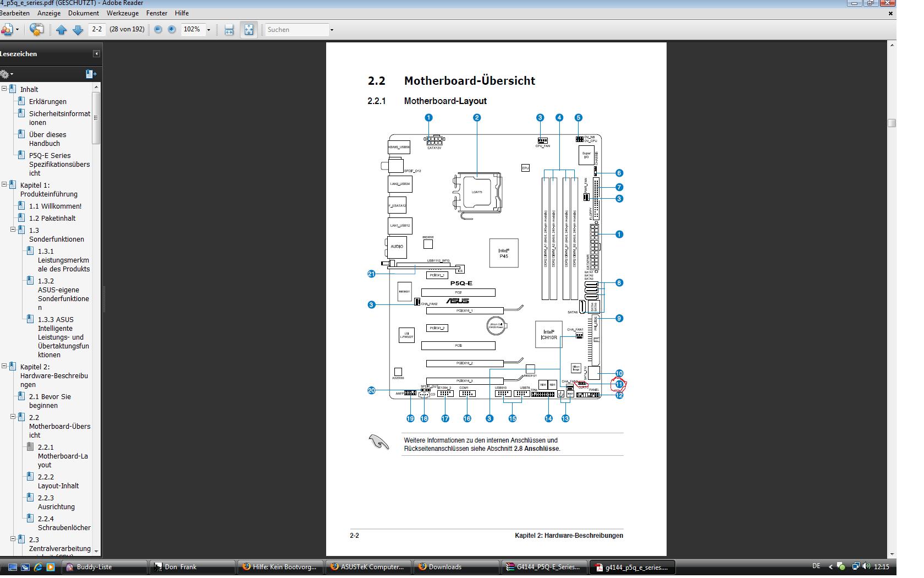Click the document vertical scrollbar thumb
Image resolution: width=924 pixels, height=578 pixels.
coord(892,123)
